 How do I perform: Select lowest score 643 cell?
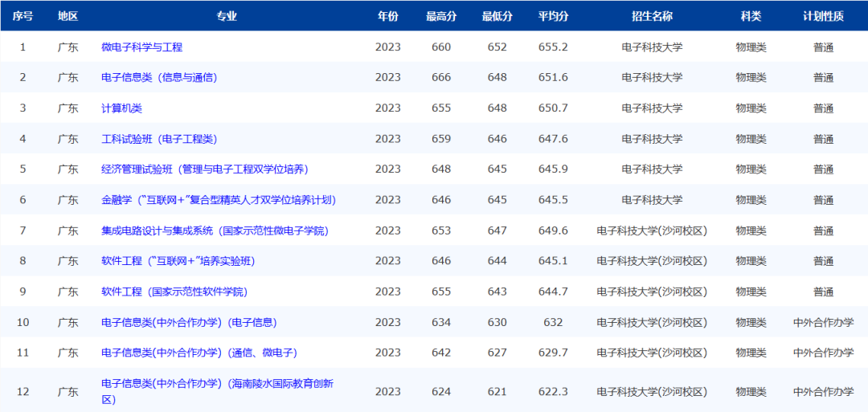point(497,291)
